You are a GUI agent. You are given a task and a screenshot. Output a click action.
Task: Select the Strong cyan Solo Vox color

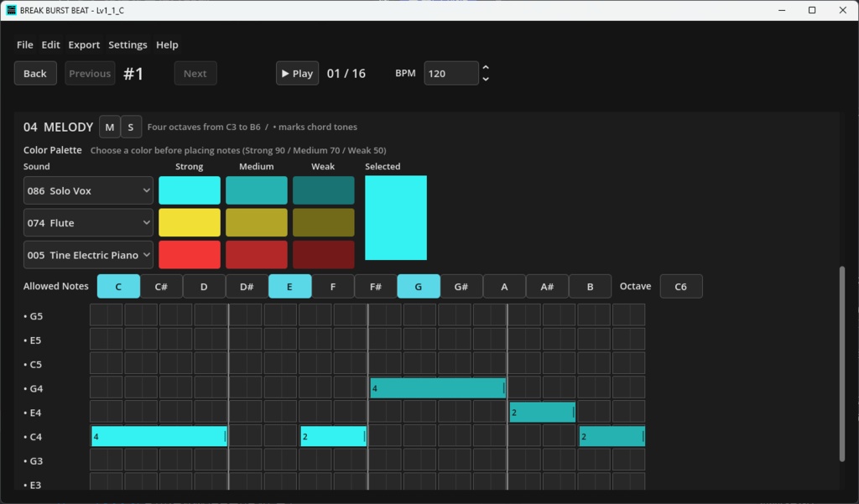click(x=190, y=190)
